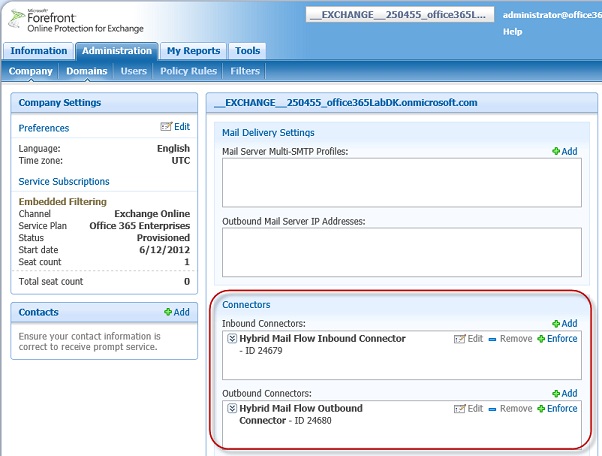Click the Enforce plus icon for Inbound Connector
This screenshot has width=602, height=456.
pos(541,339)
